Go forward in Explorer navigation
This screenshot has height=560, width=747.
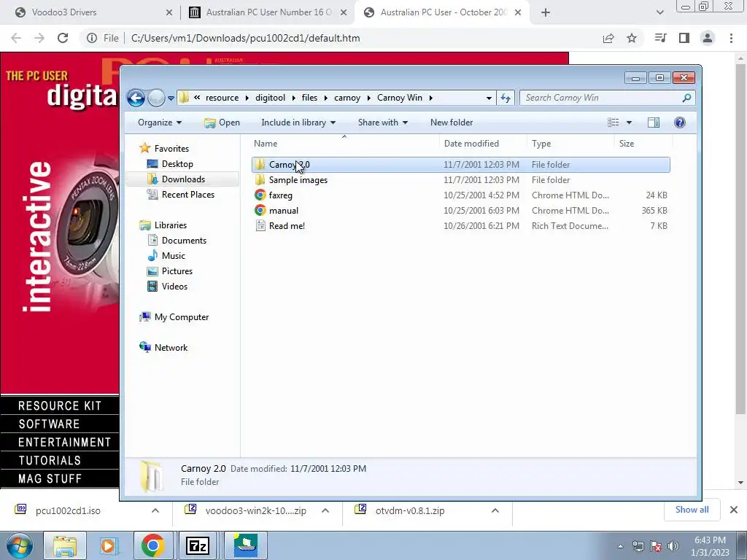(x=156, y=98)
